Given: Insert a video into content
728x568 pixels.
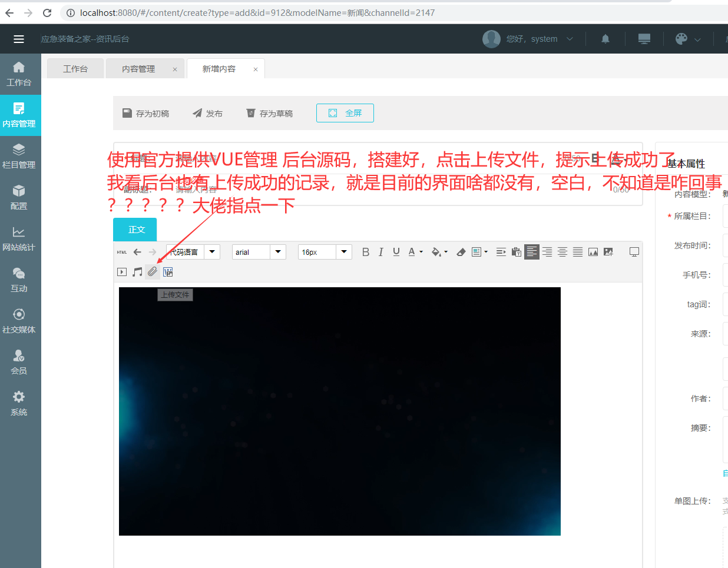Looking at the screenshot, I should (x=122, y=272).
